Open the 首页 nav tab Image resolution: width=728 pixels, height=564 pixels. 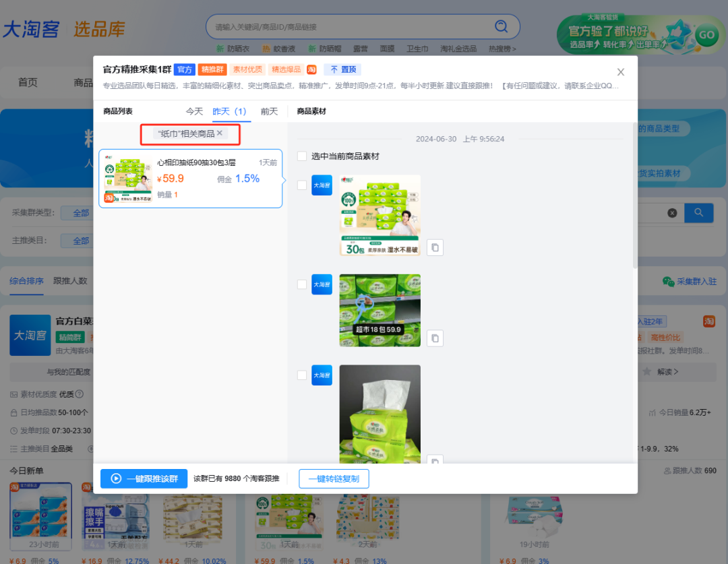(x=28, y=83)
